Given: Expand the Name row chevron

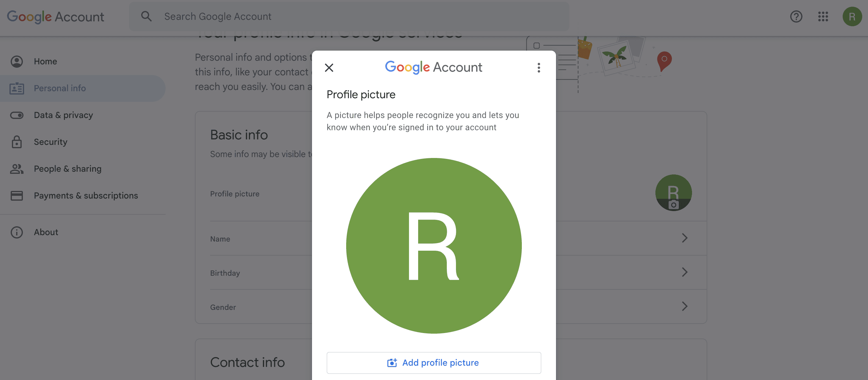Looking at the screenshot, I should (x=684, y=238).
